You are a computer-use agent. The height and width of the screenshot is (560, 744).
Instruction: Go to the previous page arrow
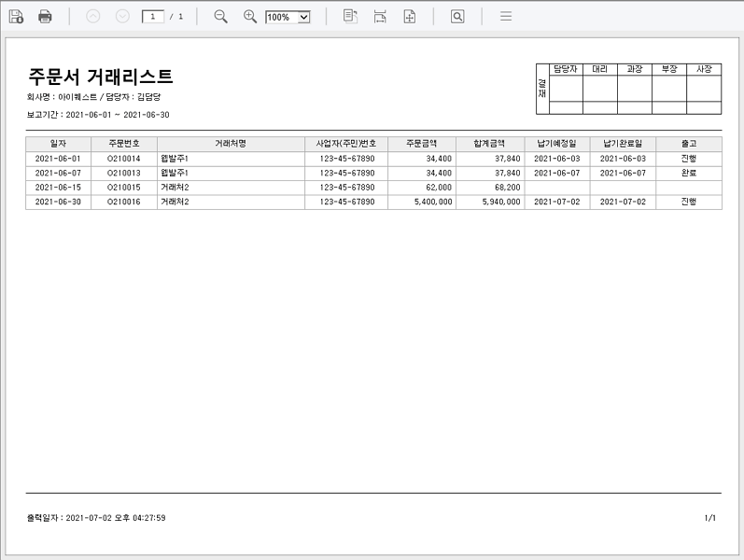pyautogui.click(x=93, y=17)
